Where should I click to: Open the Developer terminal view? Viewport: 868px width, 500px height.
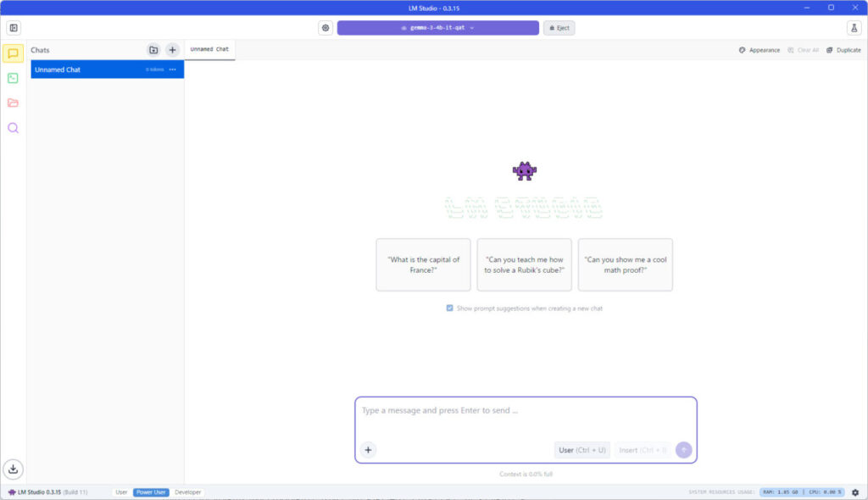pyautogui.click(x=13, y=78)
